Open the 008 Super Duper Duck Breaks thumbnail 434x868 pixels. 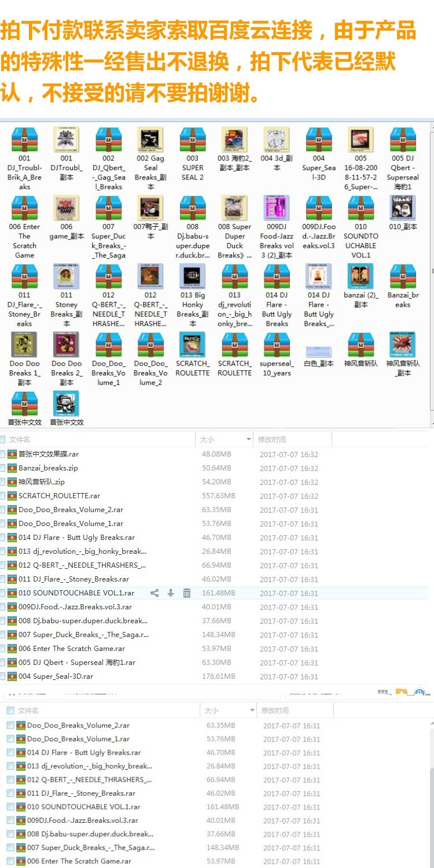(x=235, y=208)
